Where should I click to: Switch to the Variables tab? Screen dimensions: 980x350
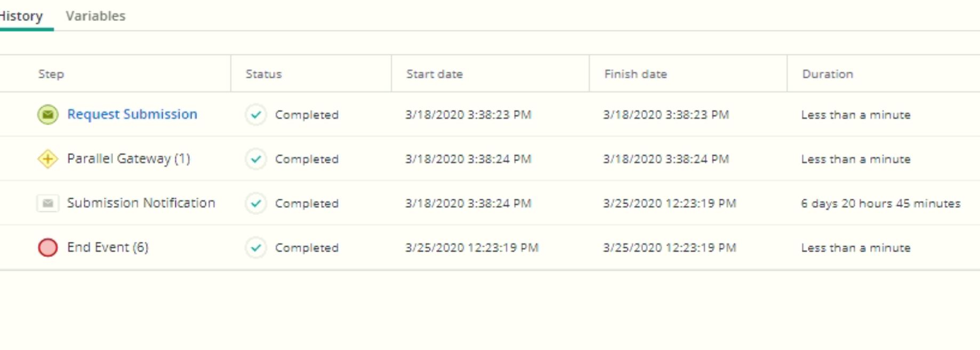click(x=95, y=16)
